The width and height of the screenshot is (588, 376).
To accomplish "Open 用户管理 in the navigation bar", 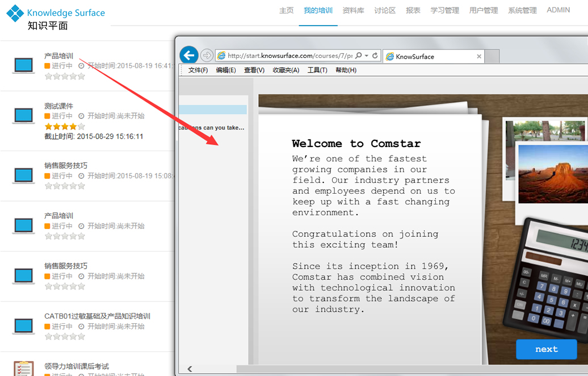I will point(484,10).
